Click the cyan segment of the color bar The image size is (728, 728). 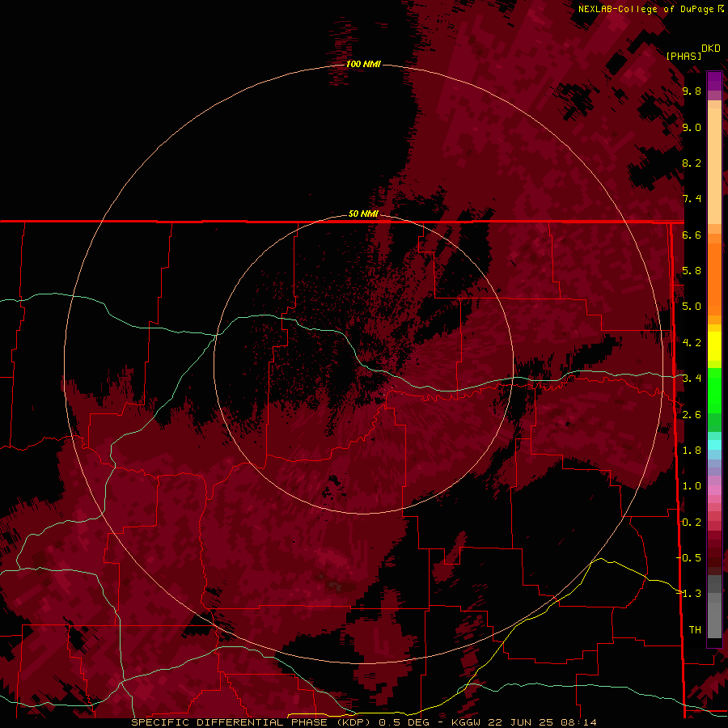click(x=714, y=445)
